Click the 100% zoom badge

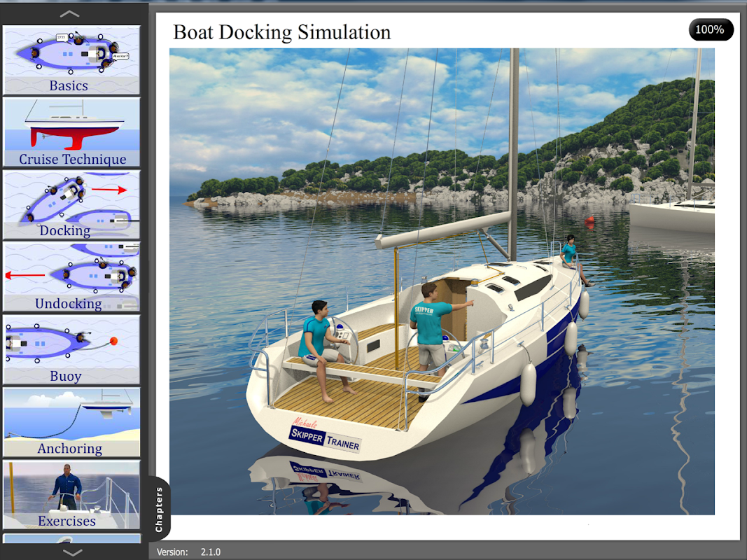[x=711, y=29]
